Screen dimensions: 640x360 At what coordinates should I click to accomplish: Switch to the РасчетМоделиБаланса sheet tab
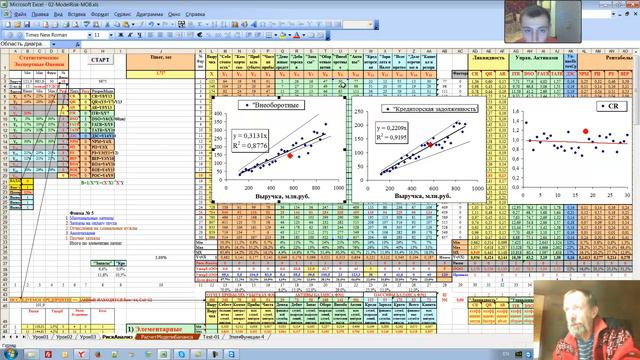168,337
